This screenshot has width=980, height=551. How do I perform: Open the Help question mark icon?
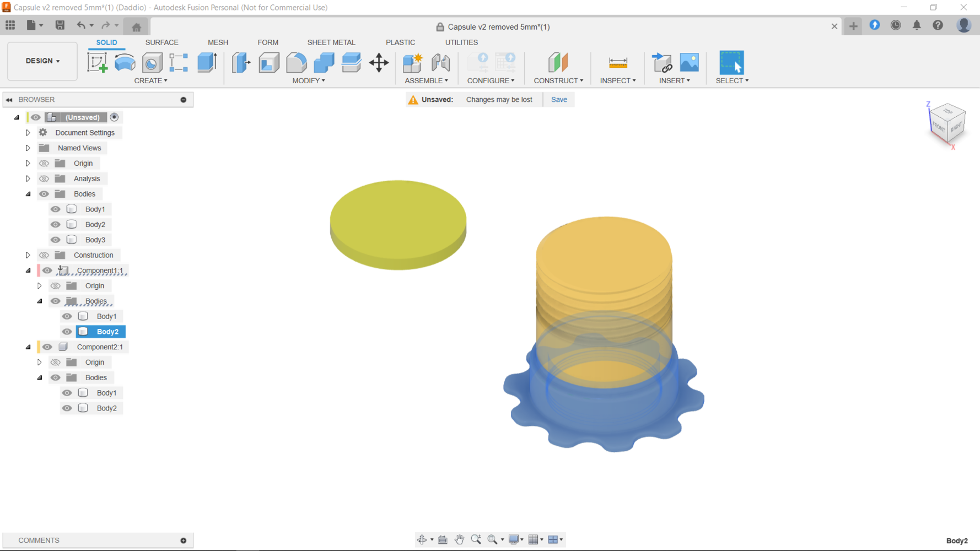pos(938,25)
